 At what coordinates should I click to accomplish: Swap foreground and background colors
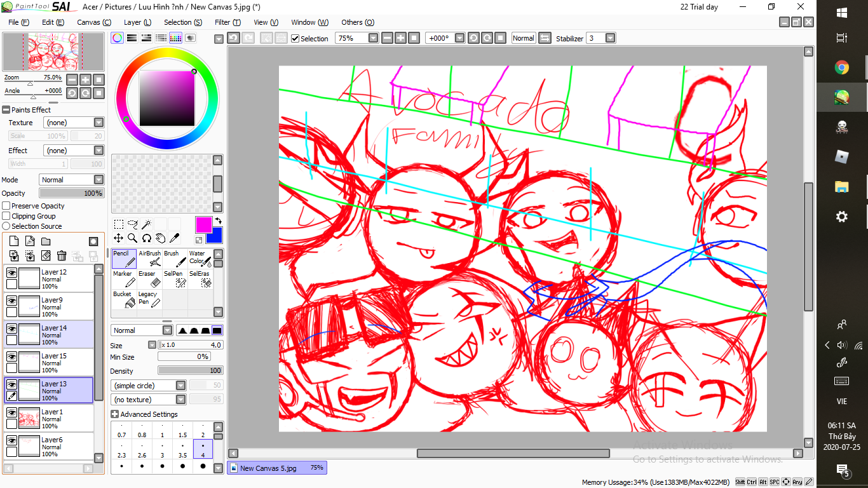(218, 220)
